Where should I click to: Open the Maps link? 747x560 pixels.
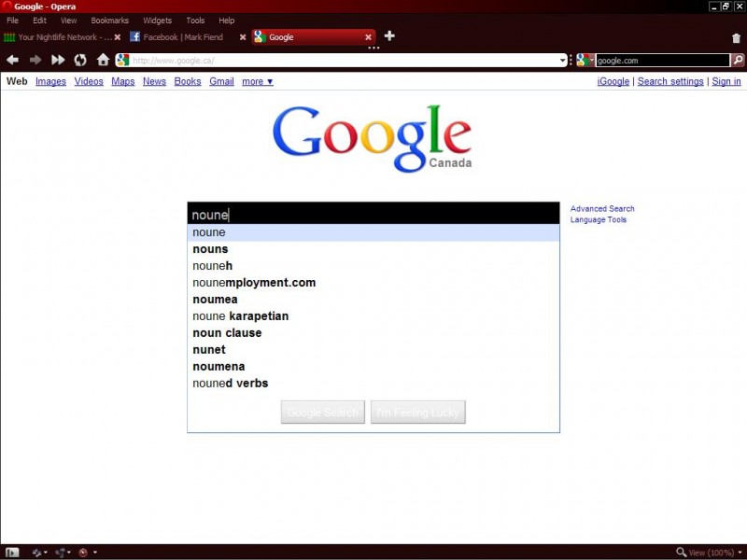pos(123,81)
